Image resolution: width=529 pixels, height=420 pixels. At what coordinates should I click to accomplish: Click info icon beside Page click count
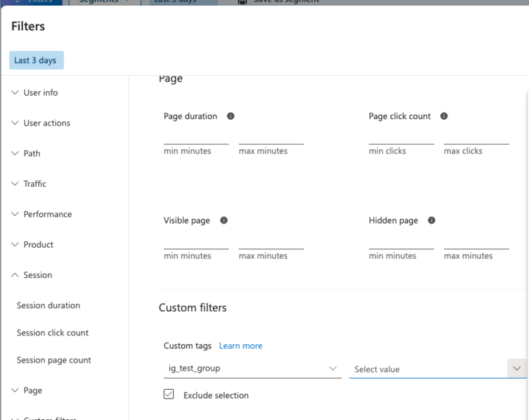(444, 116)
